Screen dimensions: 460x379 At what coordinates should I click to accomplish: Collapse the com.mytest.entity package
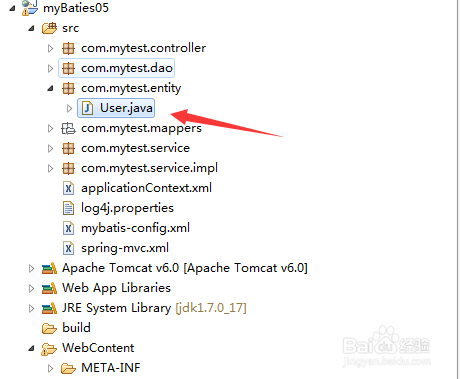click(x=50, y=89)
